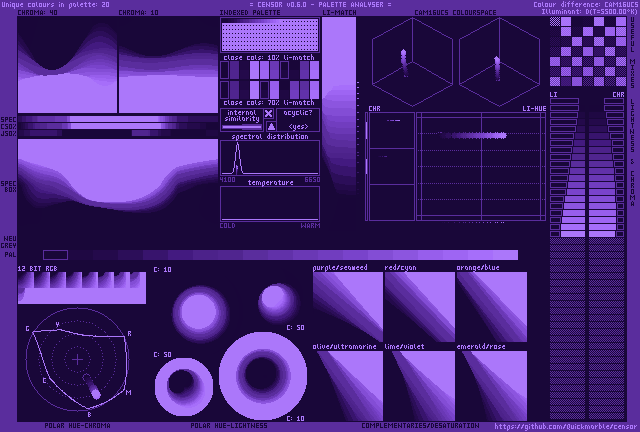Image resolution: width=640 pixels, height=432 pixels.
Task: Click the polar hue-chroma radar plot center
Action: tap(78, 359)
